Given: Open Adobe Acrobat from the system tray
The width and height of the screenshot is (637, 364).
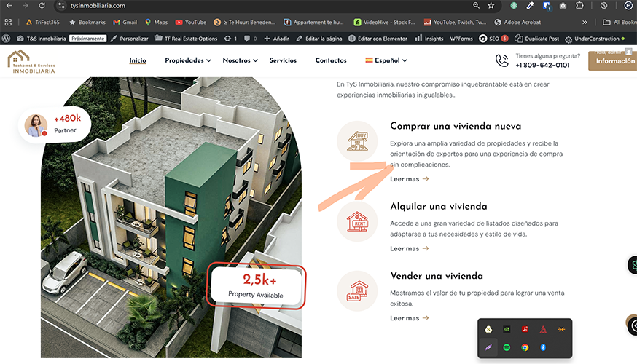Looking at the screenshot, I should click(525, 329).
